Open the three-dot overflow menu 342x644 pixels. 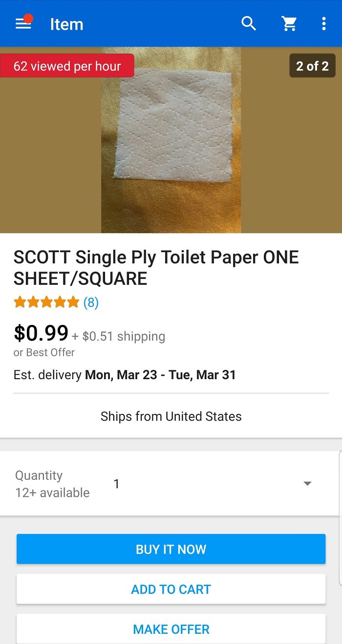(x=323, y=23)
